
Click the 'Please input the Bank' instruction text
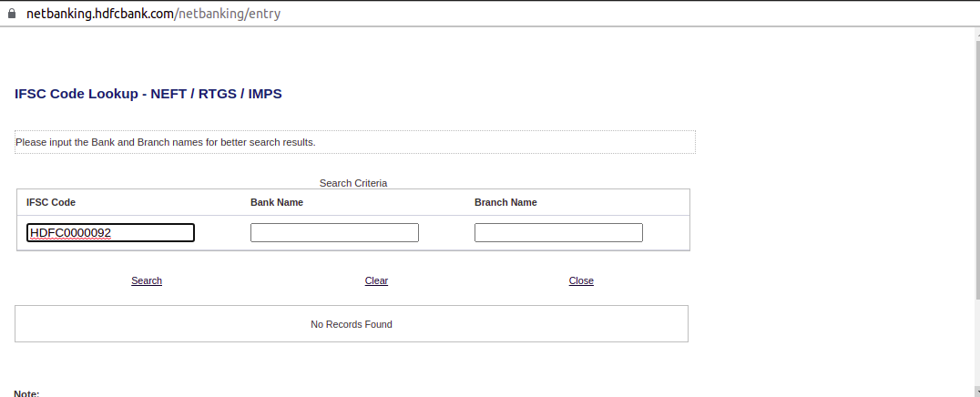pyautogui.click(x=166, y=142)
